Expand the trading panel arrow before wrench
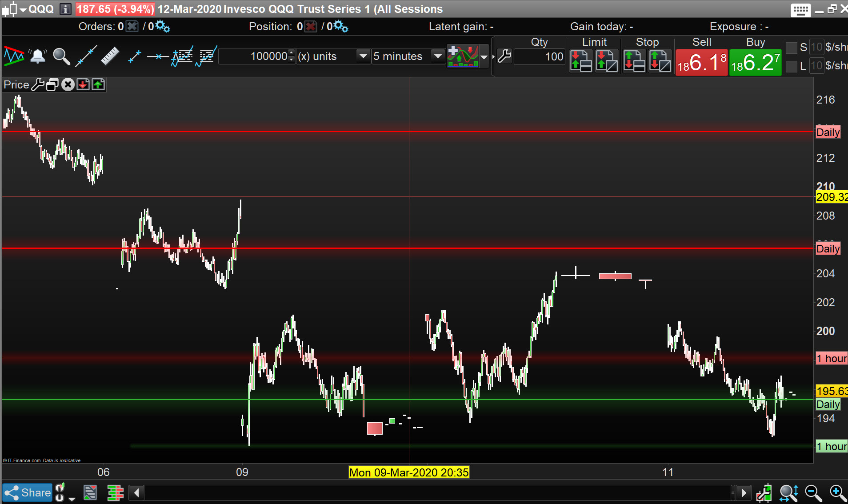This screenshot has width=848, height=504. pyautogui.click(x=493, y=56)
